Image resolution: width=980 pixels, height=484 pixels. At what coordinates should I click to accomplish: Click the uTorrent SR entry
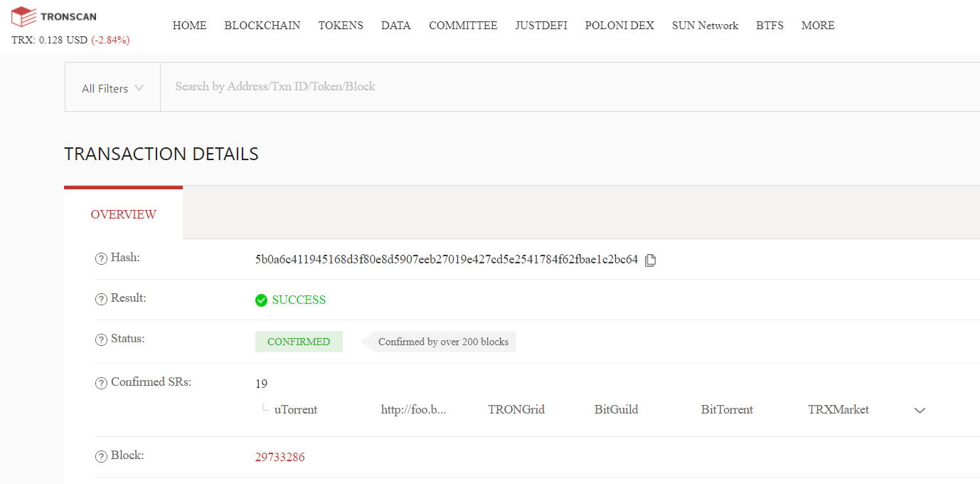coord(295,409)
